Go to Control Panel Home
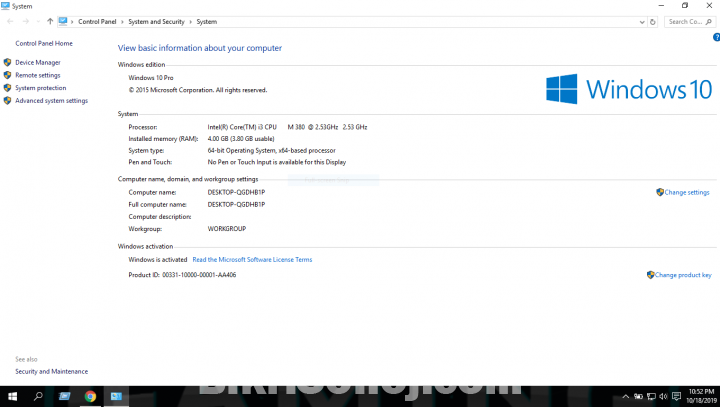The image size is (720, 407). pyautogui.click(x=44, y=43)
